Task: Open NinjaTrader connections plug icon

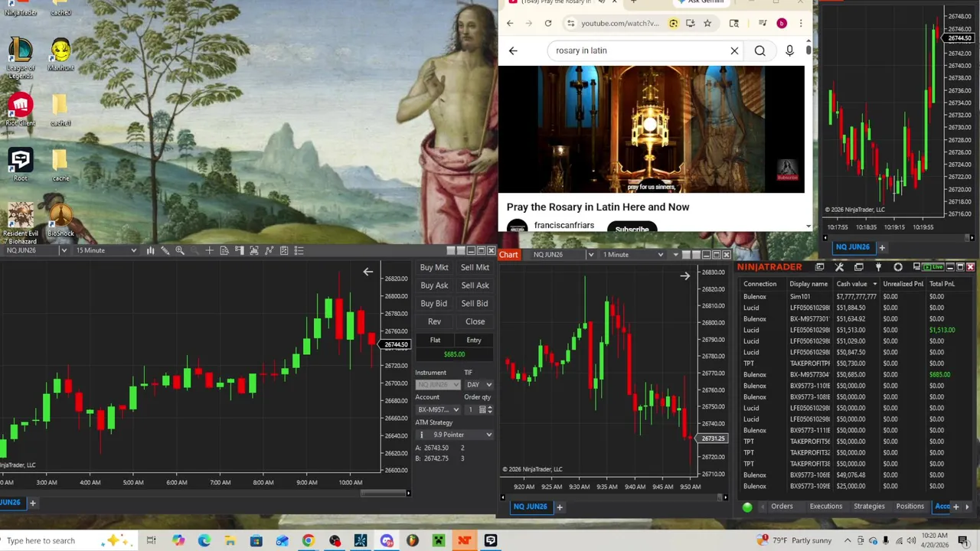Action: 878,267
